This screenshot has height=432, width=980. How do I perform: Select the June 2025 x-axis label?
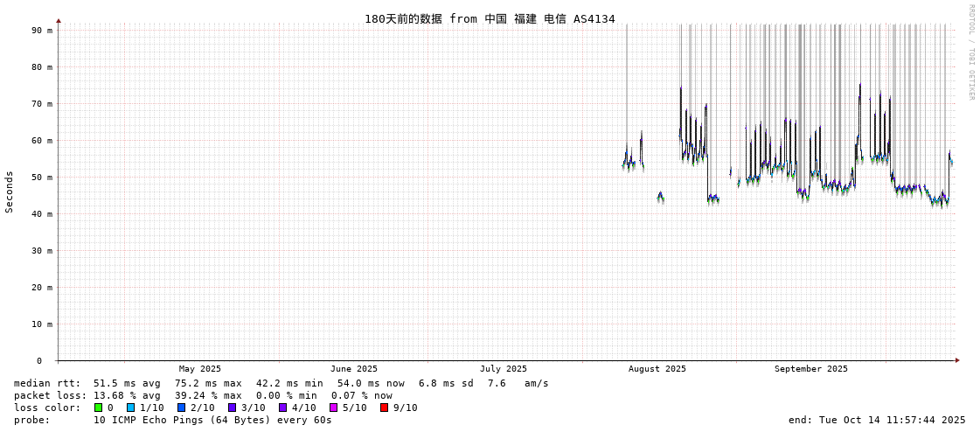coord(354,369)
